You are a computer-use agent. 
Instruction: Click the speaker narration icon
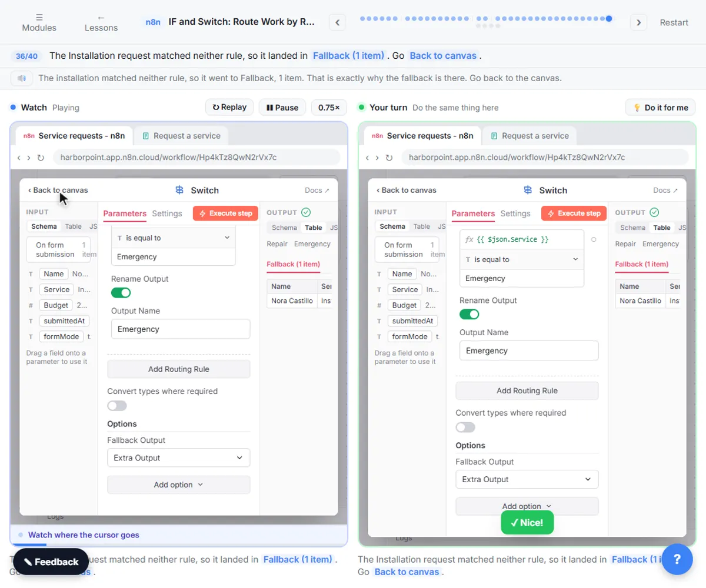click(x=22, y=78)
